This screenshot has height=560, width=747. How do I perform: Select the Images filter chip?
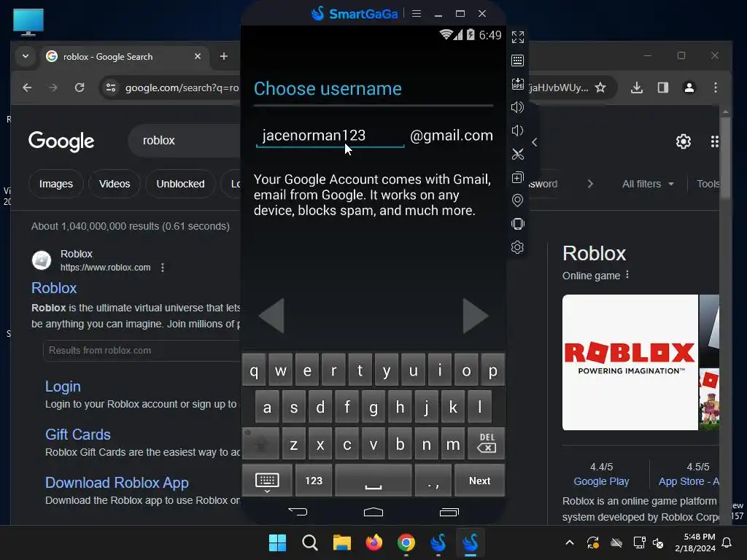[x=56, y=184]
